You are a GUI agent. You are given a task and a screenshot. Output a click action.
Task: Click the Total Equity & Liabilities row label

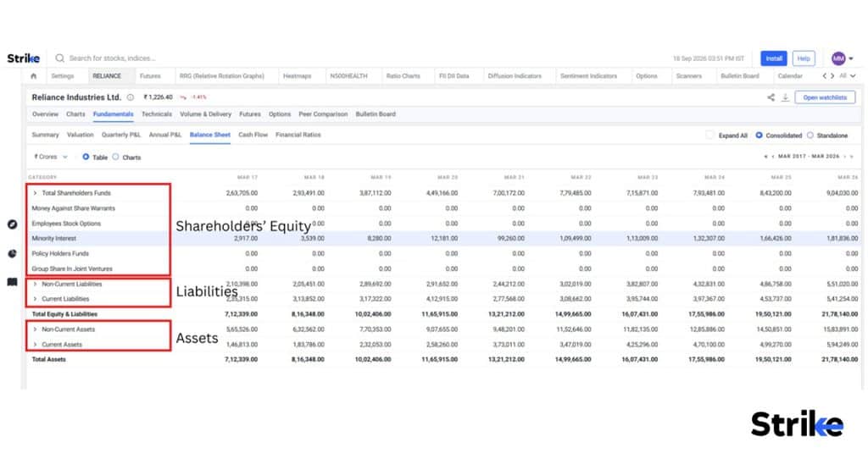coord(64,314)
